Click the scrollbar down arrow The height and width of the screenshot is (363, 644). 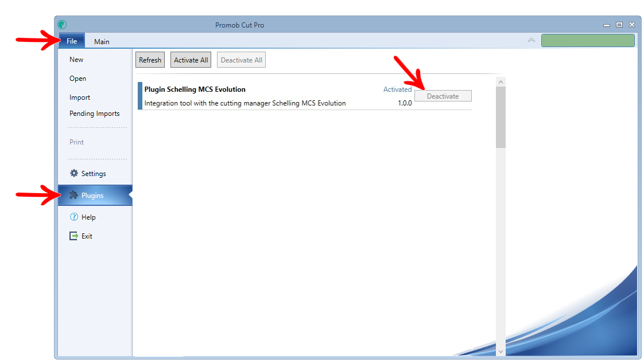click(x=501, y=351)
